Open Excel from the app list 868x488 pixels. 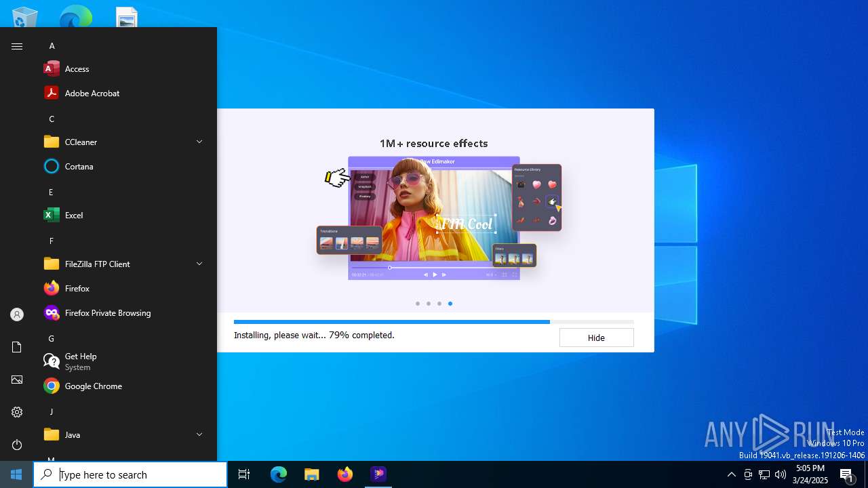pyautogui.click(x=122, y=215)
